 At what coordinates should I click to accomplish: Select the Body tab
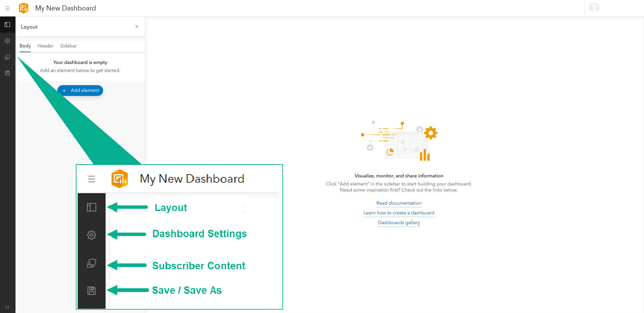click(x=25, y=46)
